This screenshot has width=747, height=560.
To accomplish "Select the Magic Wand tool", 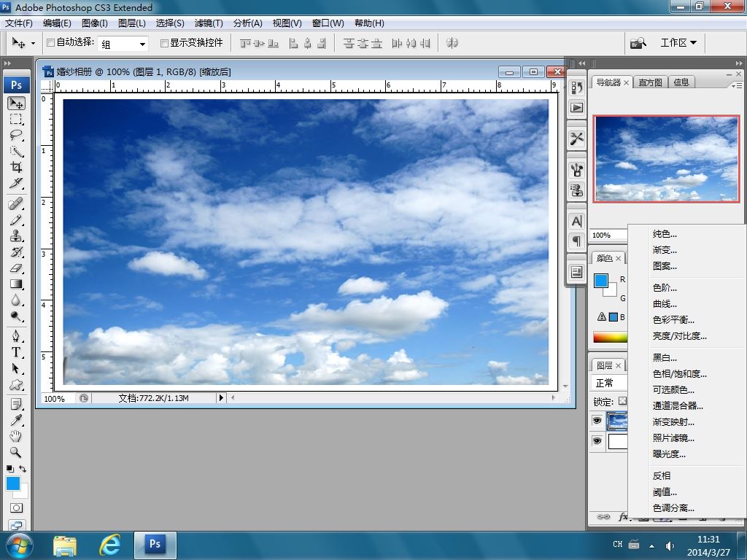I will (16, 152).
